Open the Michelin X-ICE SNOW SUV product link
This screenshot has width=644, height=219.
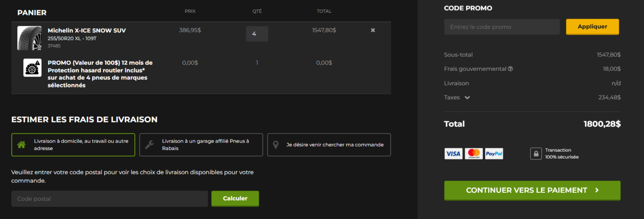click(87, 31)
